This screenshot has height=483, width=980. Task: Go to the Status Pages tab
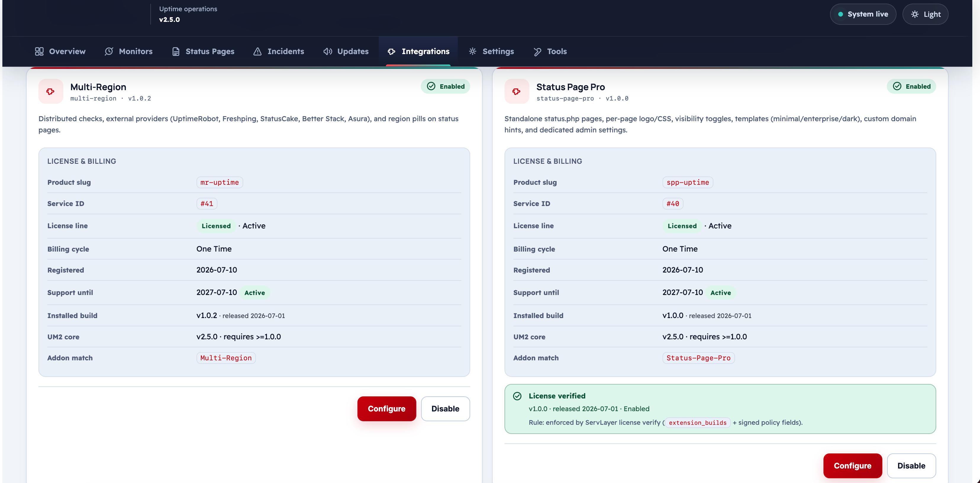(x=203, y=51)
